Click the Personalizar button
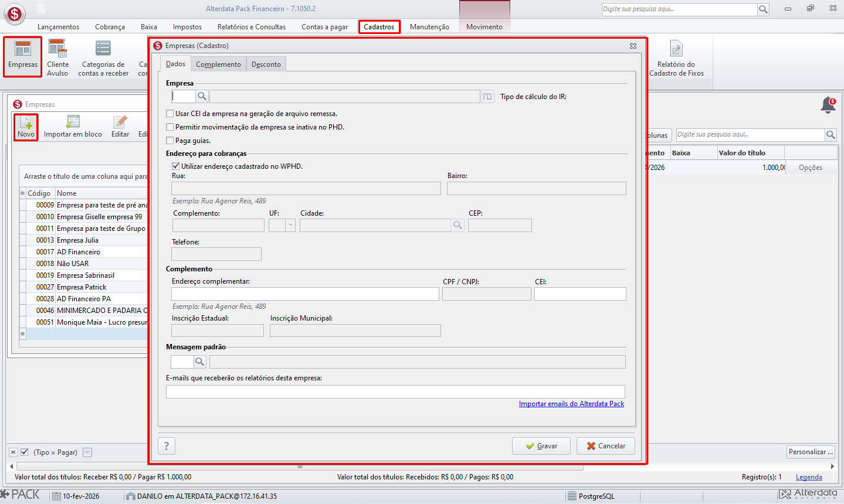 [811, 452]
